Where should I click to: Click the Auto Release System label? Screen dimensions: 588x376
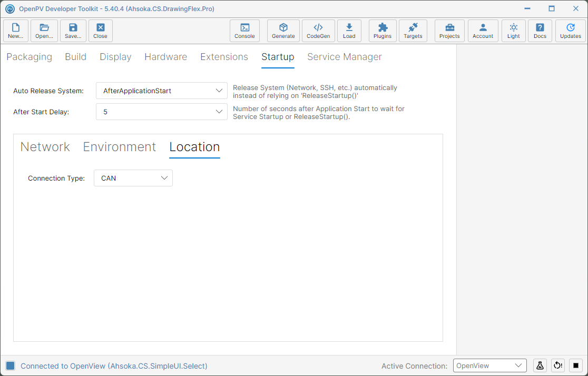pos(48,91)
